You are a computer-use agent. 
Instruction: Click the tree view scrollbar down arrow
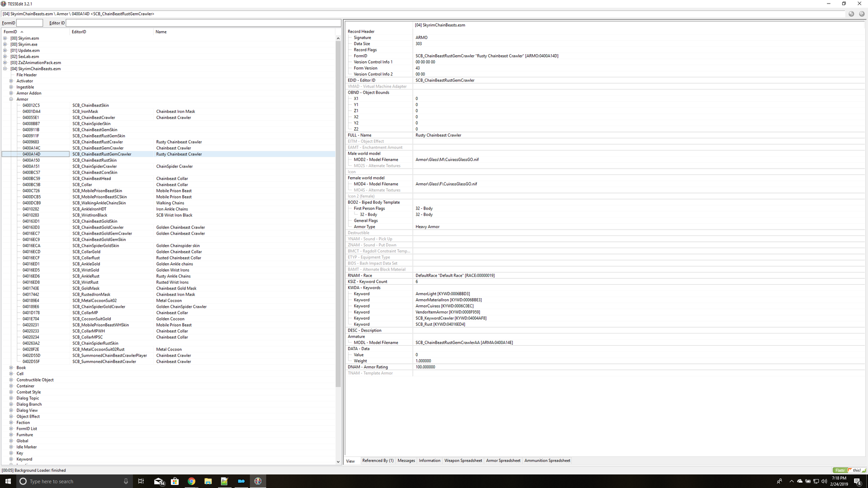[x=338, y=462]
